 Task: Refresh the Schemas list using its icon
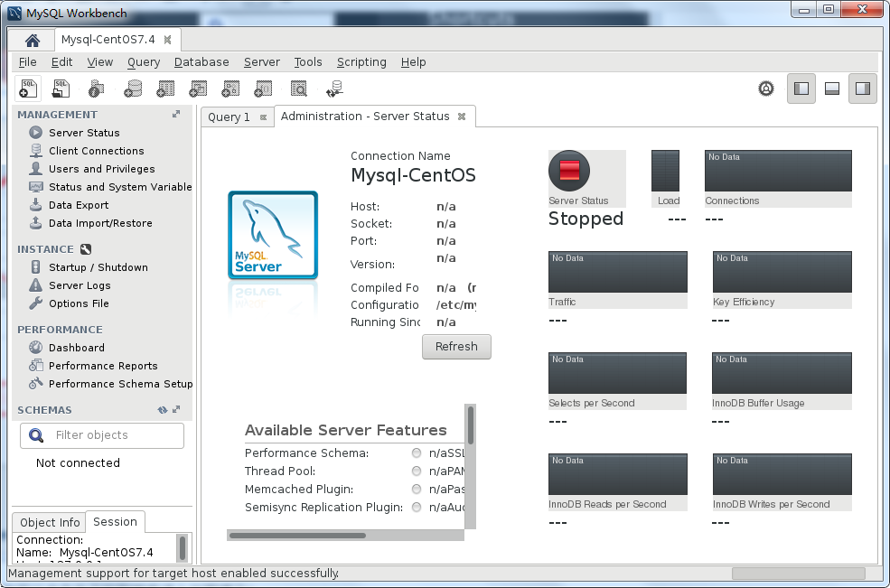[163, 410]
